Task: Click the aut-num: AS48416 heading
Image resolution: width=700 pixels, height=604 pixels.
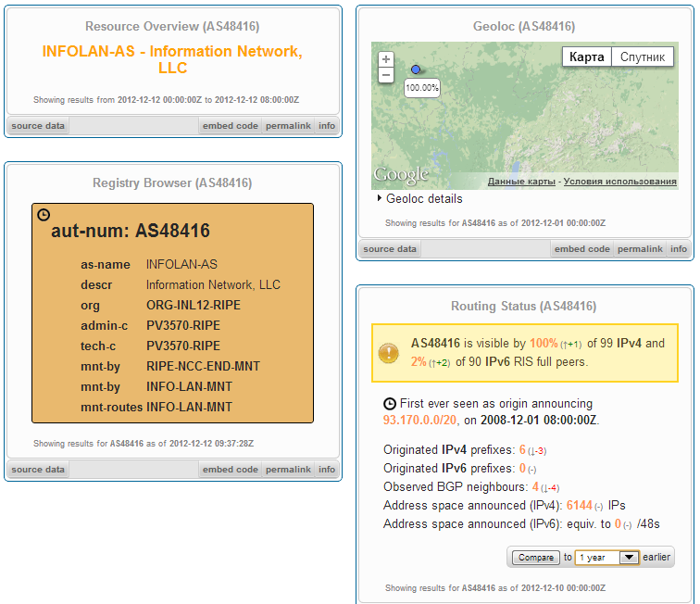Action: click(x=131, y=231)
